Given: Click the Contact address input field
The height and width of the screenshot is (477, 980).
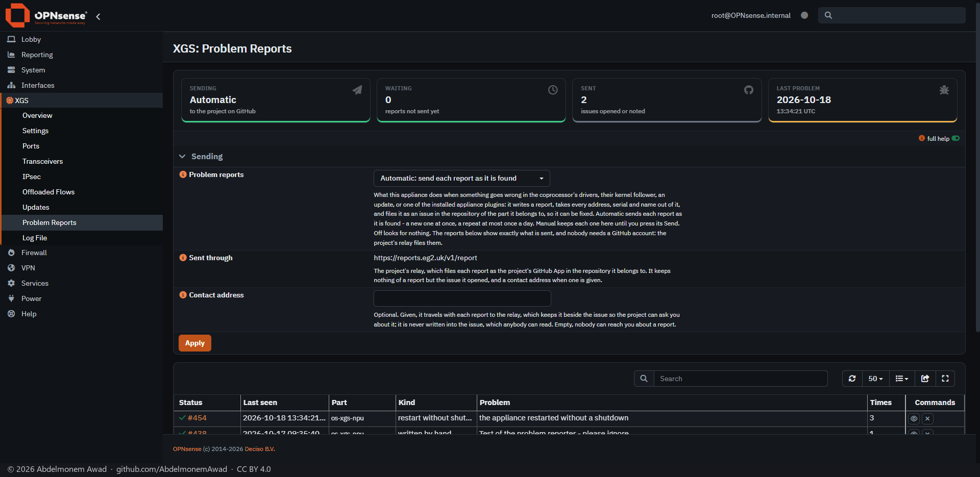Looking at the screenshot, I should point(462,298).
